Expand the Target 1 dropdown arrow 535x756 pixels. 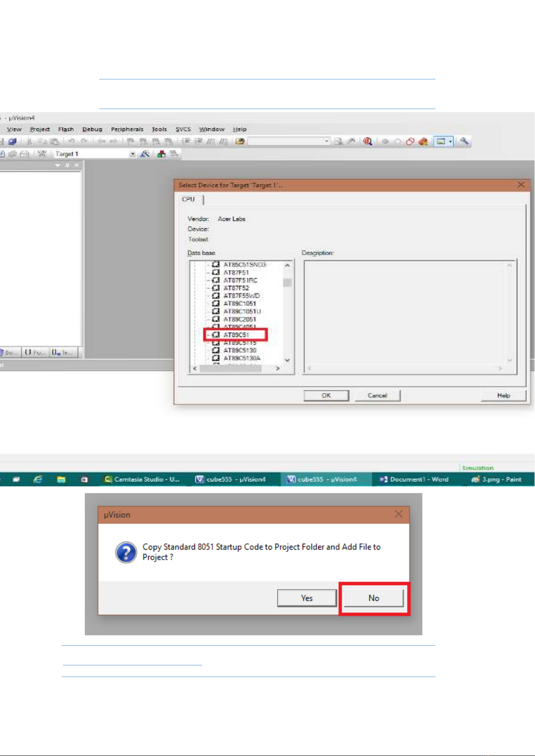[132, 154]
